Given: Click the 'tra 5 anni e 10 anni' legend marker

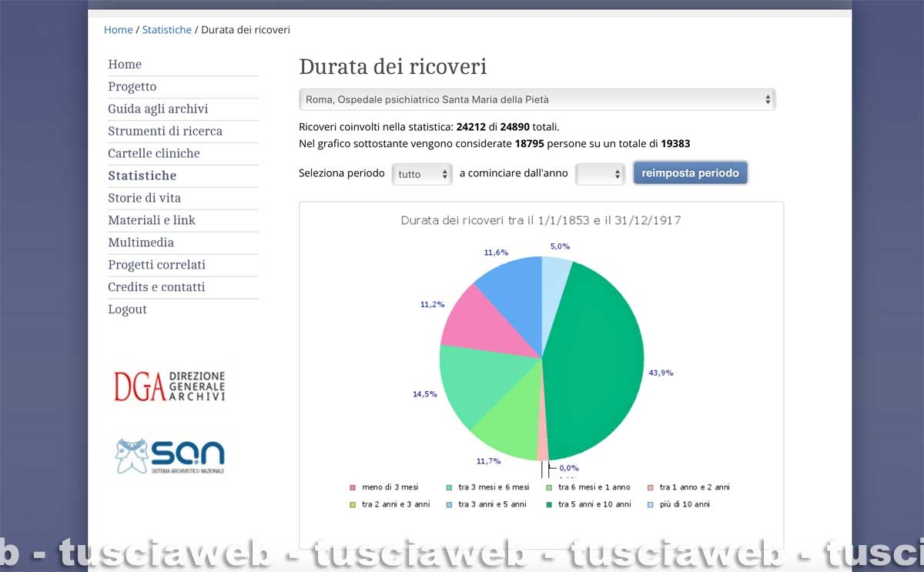Looking at the screenshot, I should click(x=548, y=504).
